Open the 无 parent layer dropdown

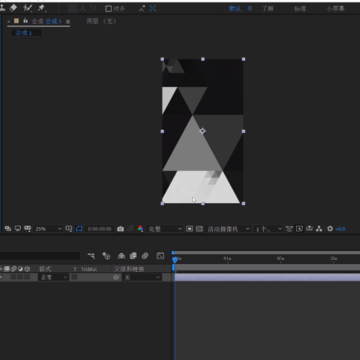click(x=142, y=277)
